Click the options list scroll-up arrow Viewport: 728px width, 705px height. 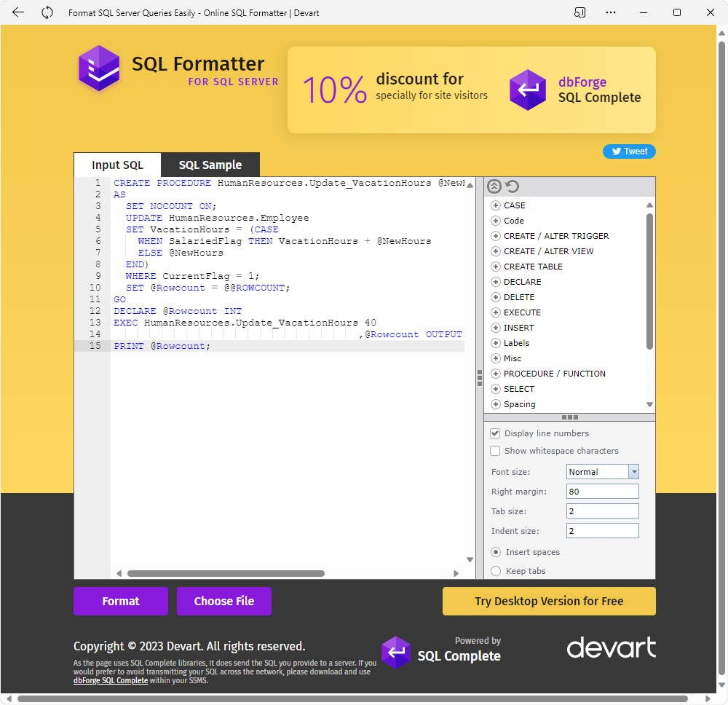click(x=649, y=205)
